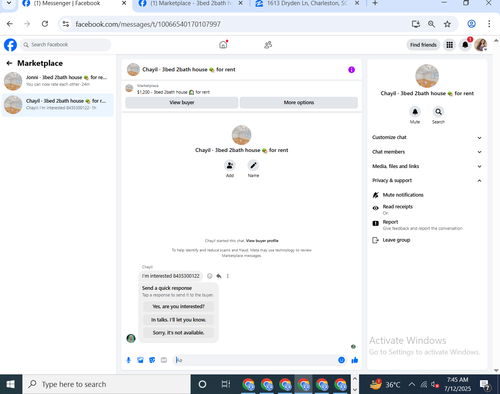Go back from the Marketplace chat list

click(9, 63)
